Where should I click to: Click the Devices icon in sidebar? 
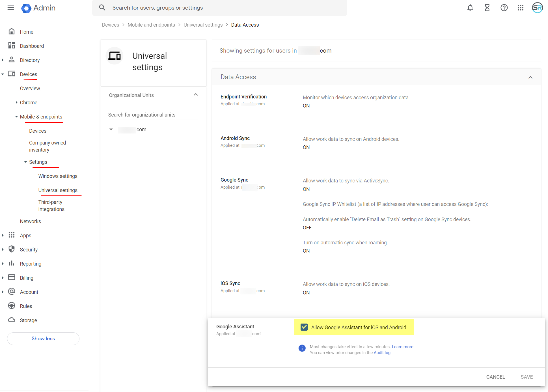pos(12,74)
